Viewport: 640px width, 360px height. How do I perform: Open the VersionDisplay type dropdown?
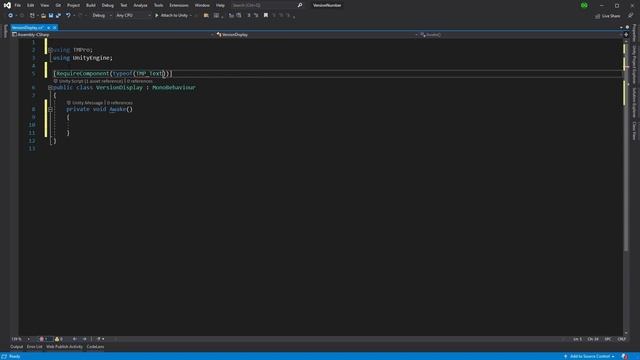[x=317, y=35]
